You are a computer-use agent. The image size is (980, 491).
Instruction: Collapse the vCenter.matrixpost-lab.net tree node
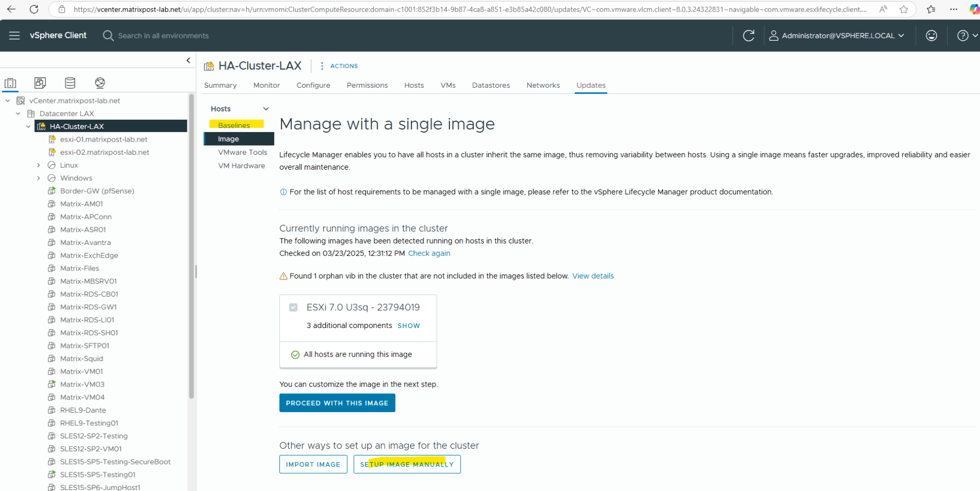coord(8,100)
